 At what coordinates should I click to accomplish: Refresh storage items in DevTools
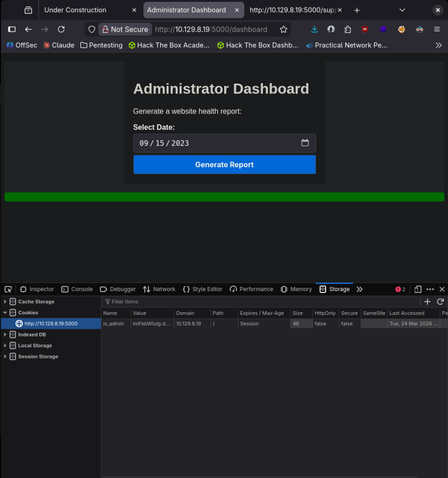point(440,302)
